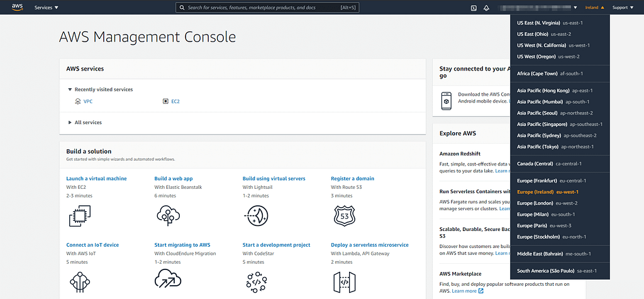Viewport: 644px width, 299px height.
Task: Click the serverless microservice API Gateway icon
Action: [344, 282]
